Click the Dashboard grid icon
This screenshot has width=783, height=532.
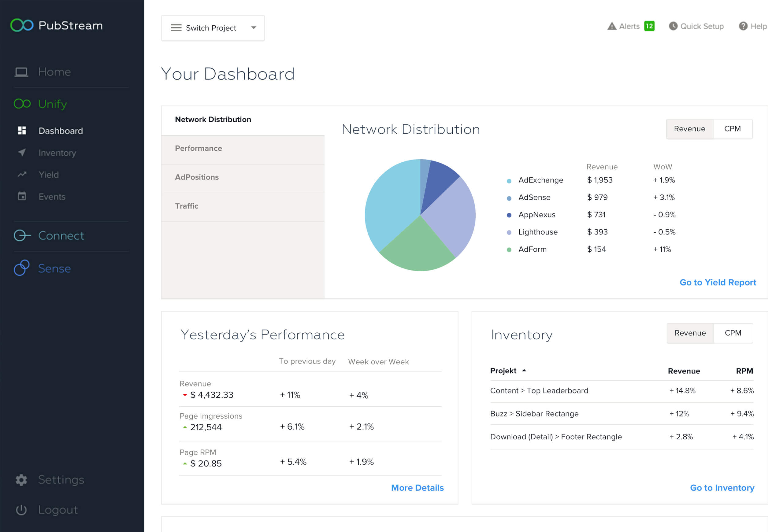pyautogui.click(x=22, y=130)
